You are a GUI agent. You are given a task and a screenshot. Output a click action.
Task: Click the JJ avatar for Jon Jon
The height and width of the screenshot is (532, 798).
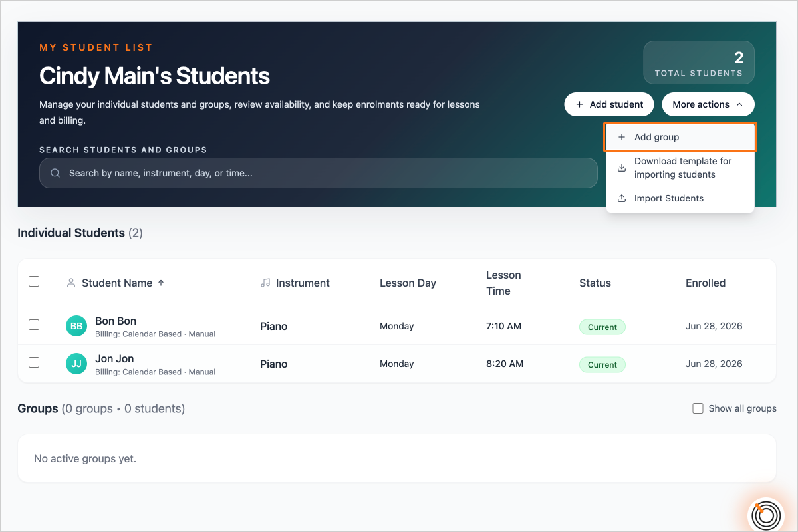click(x=76, y=364)
